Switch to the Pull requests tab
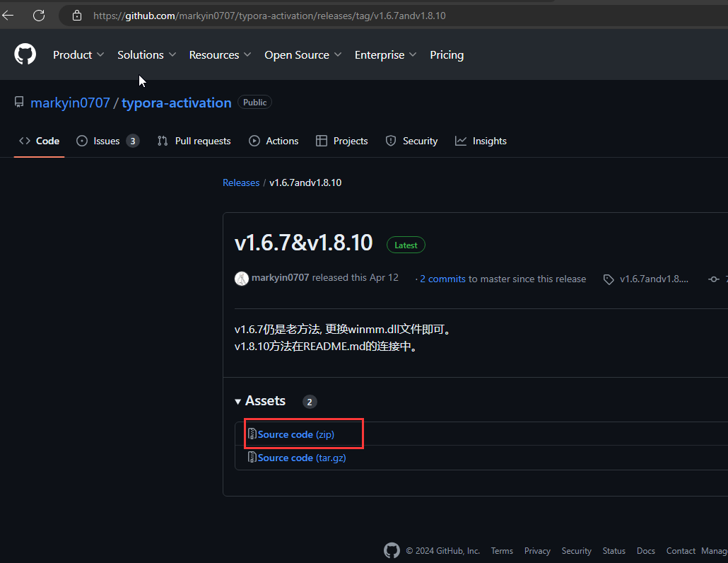This screenshot has width=728, height=563. [194, 141]
